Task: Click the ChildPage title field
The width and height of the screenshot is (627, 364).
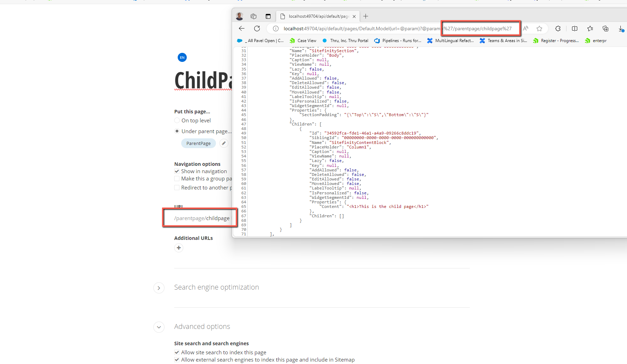Action: tap(203, 80)
